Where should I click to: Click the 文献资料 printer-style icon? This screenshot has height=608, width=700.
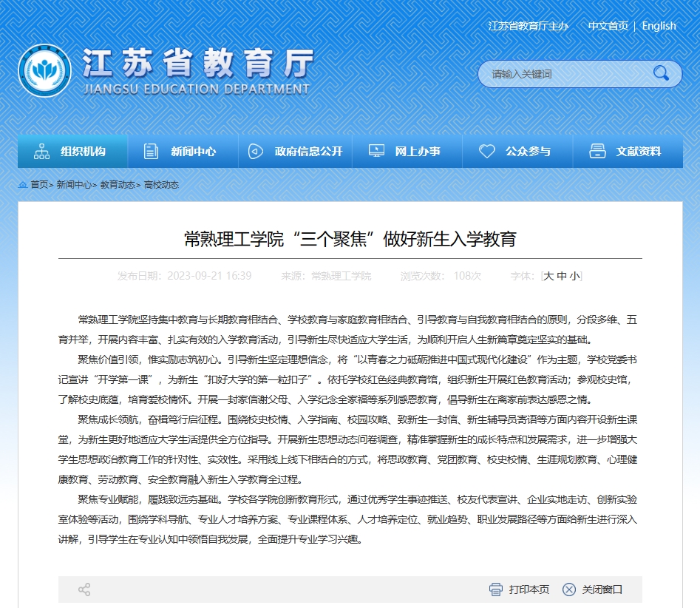[x=597, y=152]
